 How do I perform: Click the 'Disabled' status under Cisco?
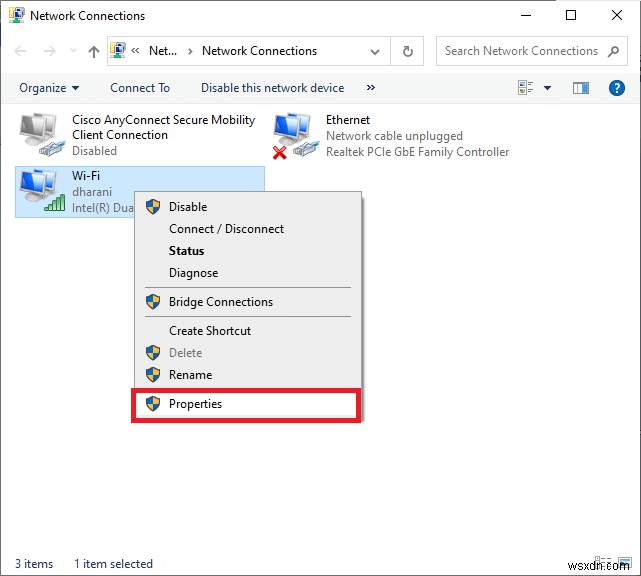[x=94, y=151]
